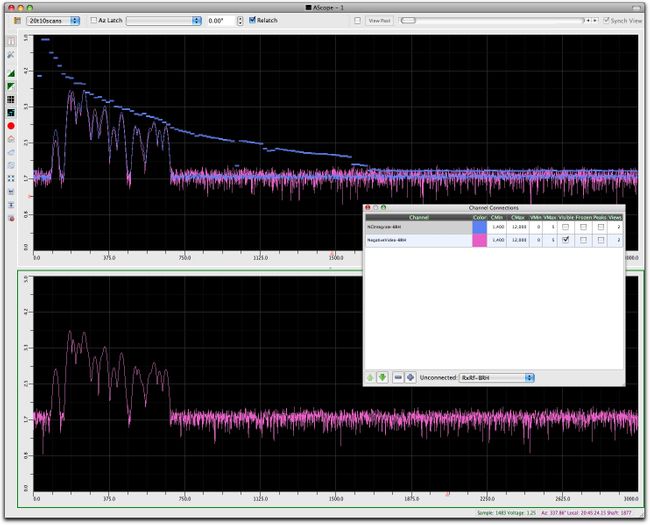Click the downward green triangle icon

[11, 86]
